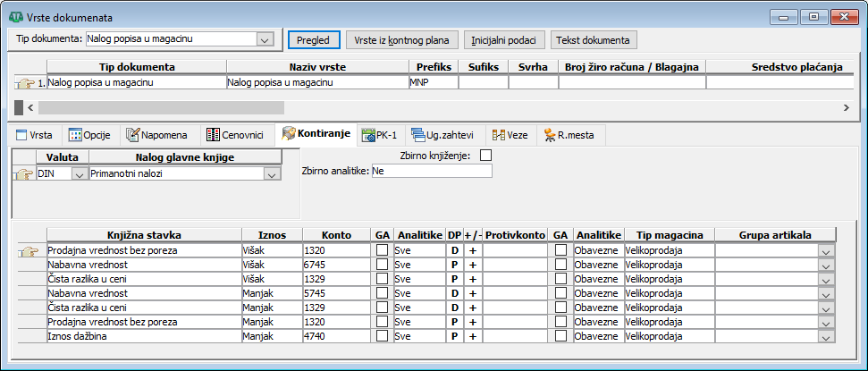Expand the Valuta DIN dropdown
The width and height of the screenshot is (868, 371).
(x=78, y=175)
